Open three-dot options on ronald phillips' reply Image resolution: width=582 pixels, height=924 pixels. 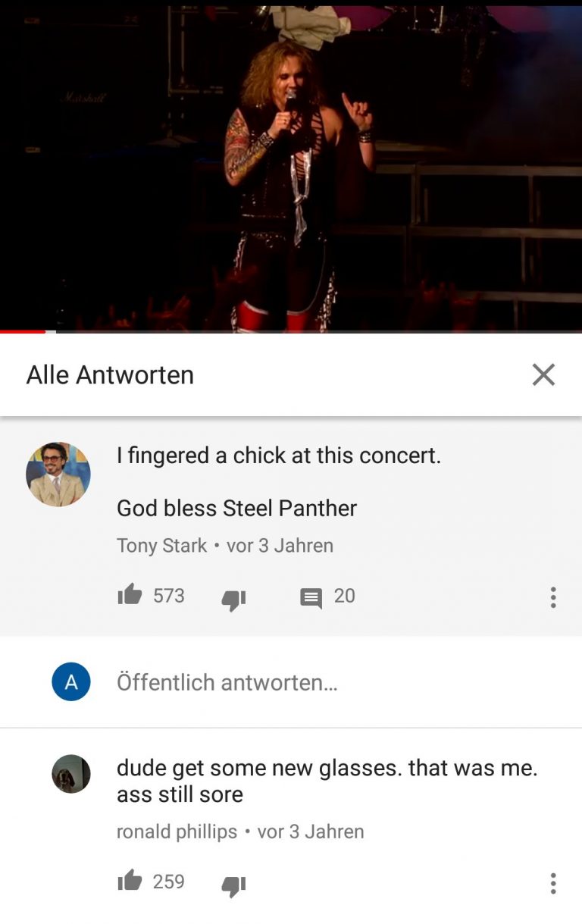coord(553,883)
